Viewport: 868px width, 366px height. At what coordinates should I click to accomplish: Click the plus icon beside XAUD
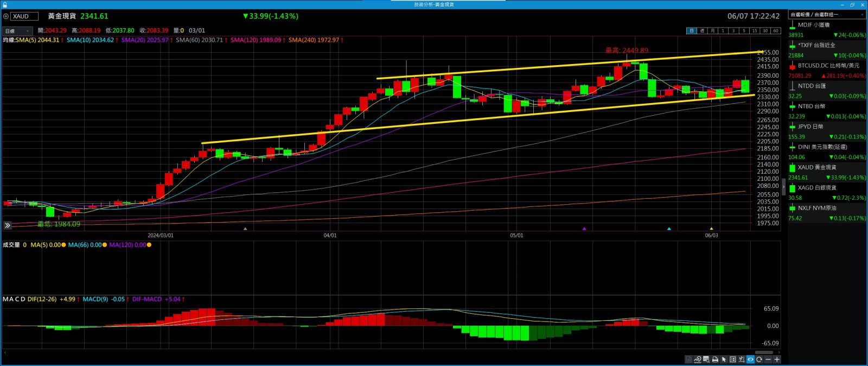(6, 16)
